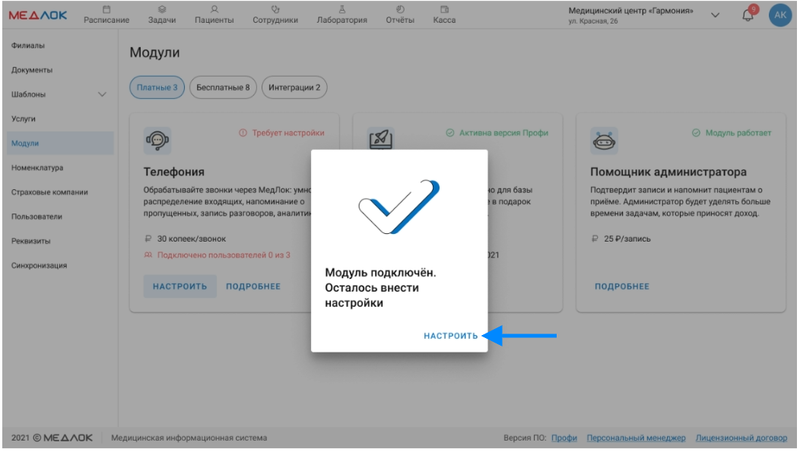Click Модуль работает status label
This screenshot has width=800, height=452.
pos(732,133)
